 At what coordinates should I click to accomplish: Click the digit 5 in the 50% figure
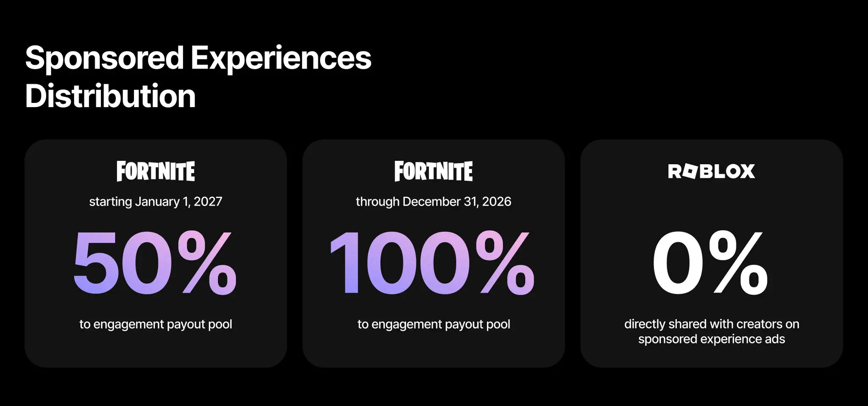pos(95,263)
